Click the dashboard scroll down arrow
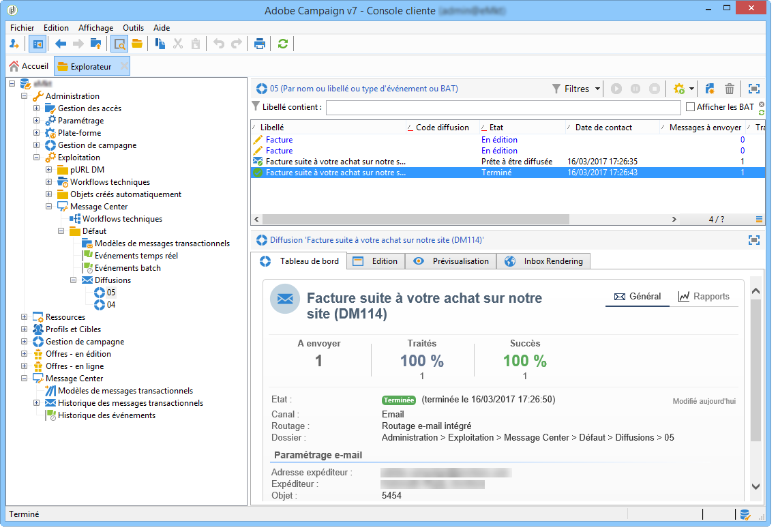778x532 pixels. click(x=755, y=487)
